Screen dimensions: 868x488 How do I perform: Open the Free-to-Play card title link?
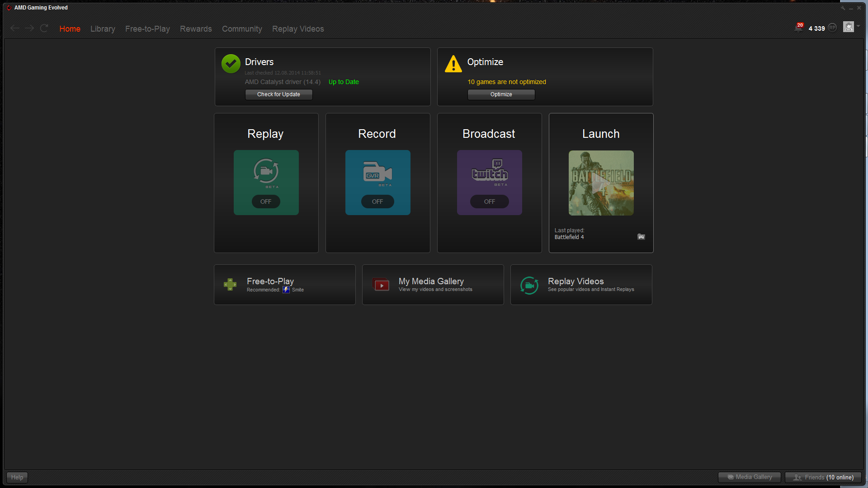(270, 281)
